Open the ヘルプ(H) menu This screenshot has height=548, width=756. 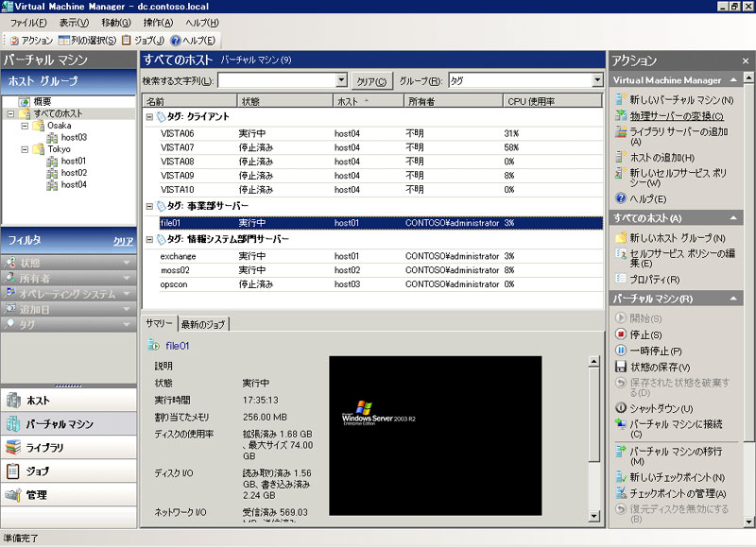point(202,23)
